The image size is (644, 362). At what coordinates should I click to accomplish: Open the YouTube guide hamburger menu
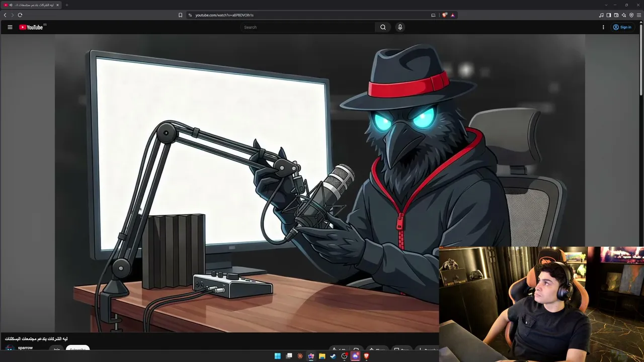tap(10, 27)
